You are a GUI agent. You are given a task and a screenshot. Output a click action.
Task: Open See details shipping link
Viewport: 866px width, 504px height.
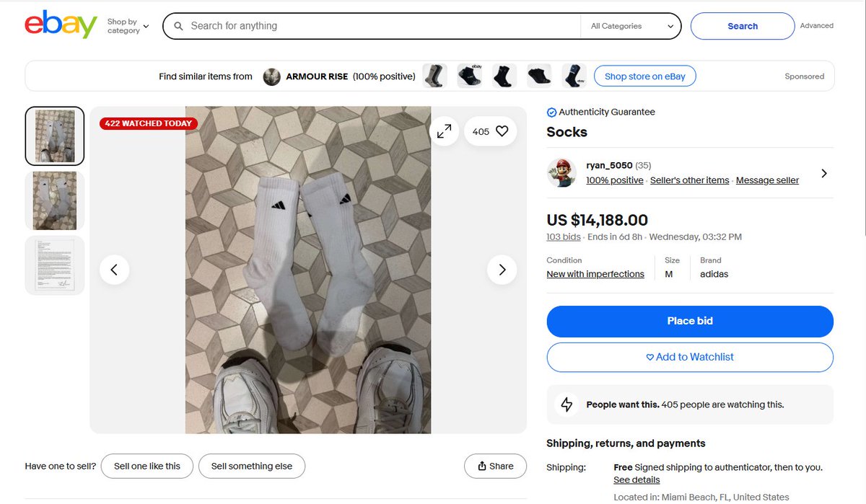click(637, 479)
